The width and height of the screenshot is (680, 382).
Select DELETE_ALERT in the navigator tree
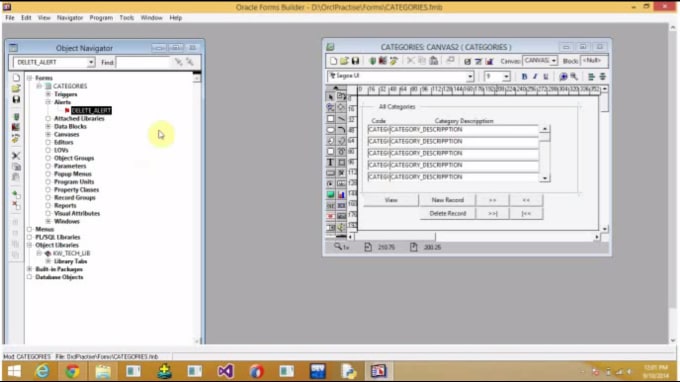pos(91,111)
